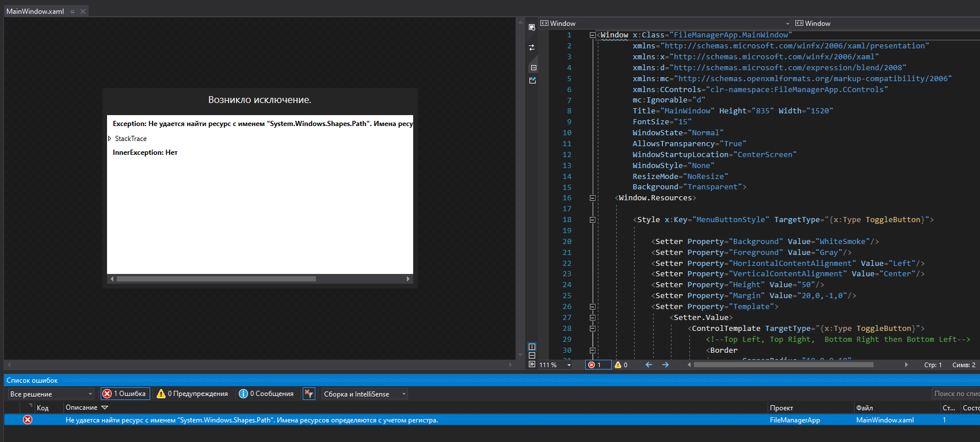Collapse Setter.Value at line 27
The image size is (980, 442).
point(592,318)
